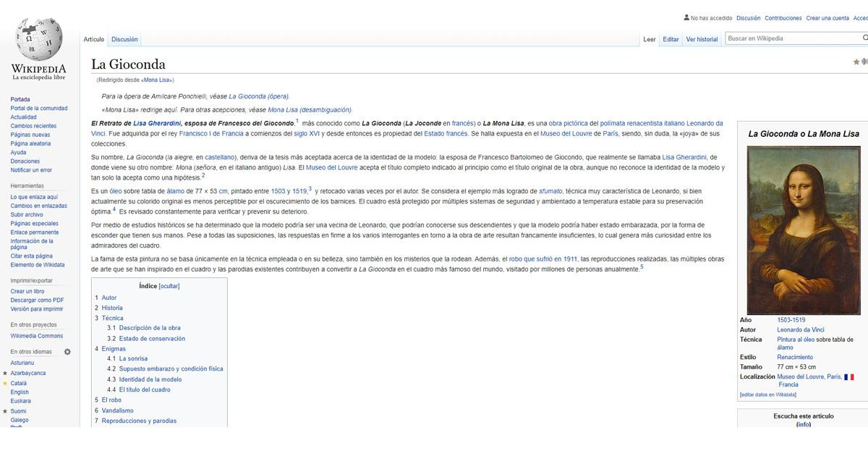Click Descargar como PDF

click(x=37, y=300)
